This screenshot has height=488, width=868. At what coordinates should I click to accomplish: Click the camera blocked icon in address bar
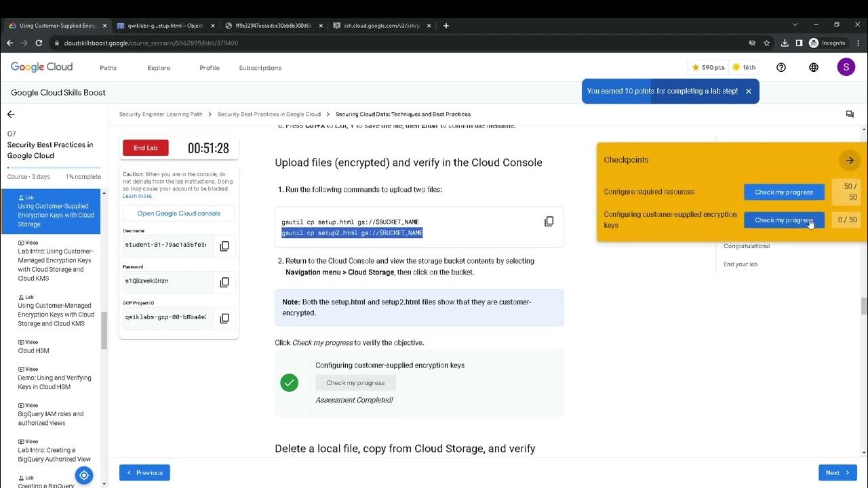[752, 43]
